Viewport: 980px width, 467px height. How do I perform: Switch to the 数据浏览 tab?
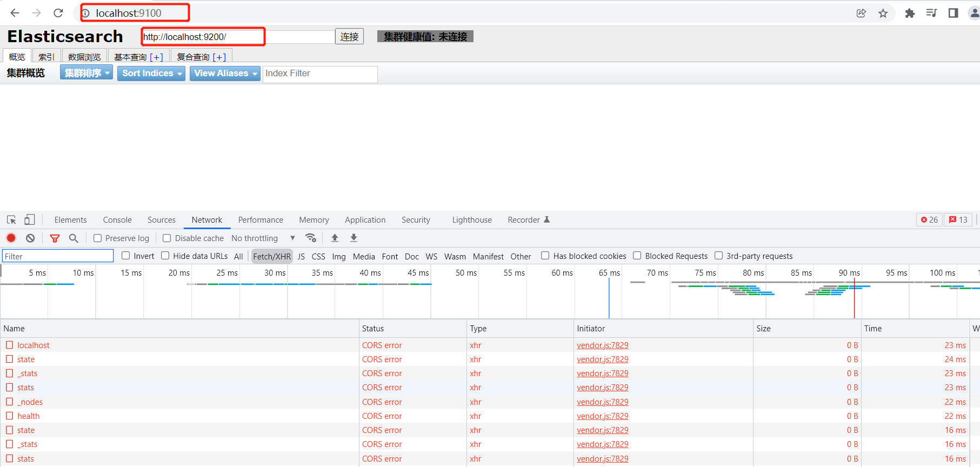84,56
